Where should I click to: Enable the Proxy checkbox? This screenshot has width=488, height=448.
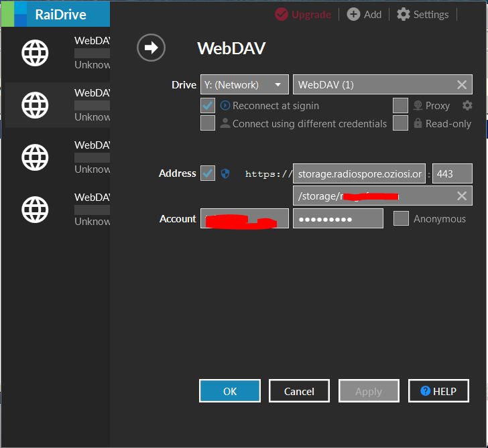401,106
